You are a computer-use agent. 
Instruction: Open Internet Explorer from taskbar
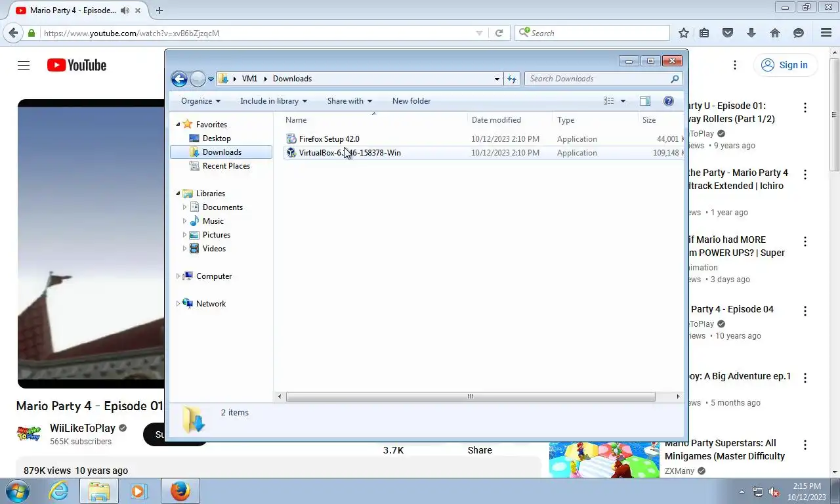pos(59,491)
